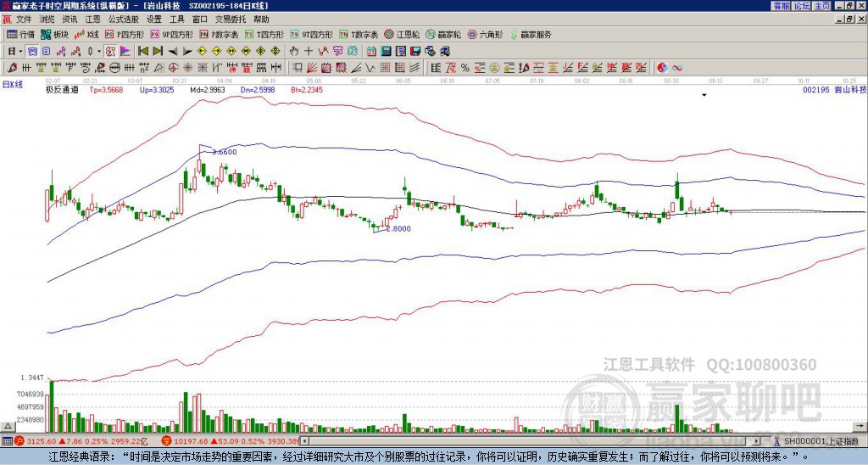
Task: Open the 行情 market quotes view
Action: click(x=20, y=34)
